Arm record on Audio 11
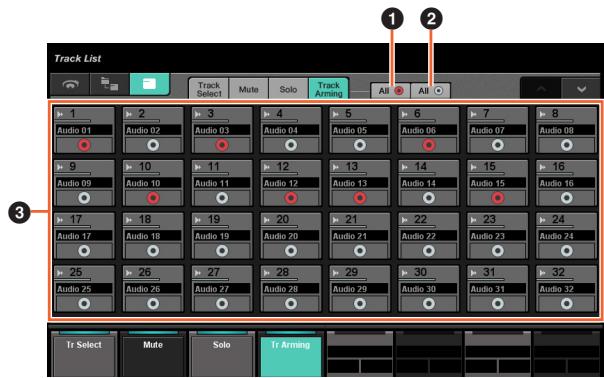Image resolution: width=604 pixels, height=378 pixels. pos(222,198)
